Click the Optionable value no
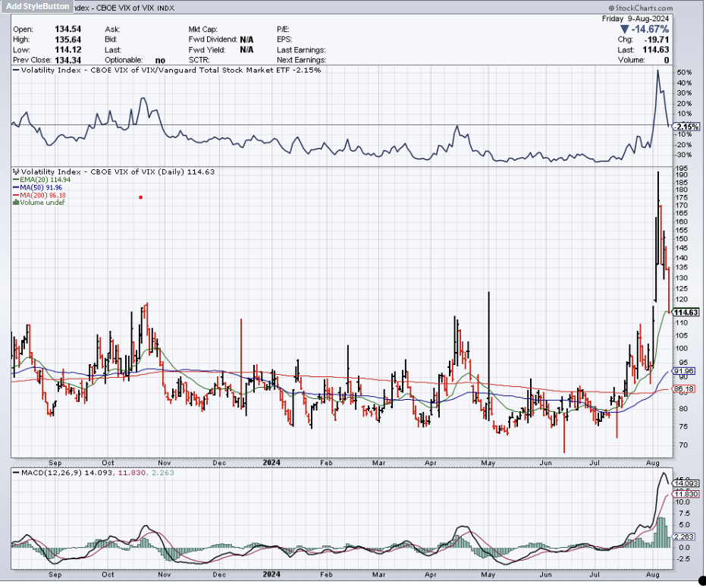Screen dimensions: 706x588 (x=160, y=61)
